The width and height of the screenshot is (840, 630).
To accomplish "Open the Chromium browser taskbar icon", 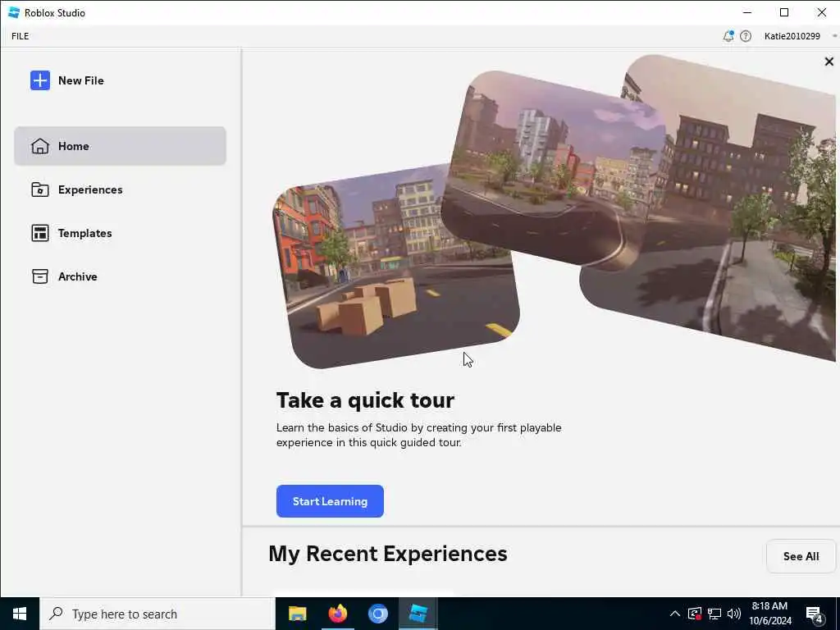I will tap(377, 614).
